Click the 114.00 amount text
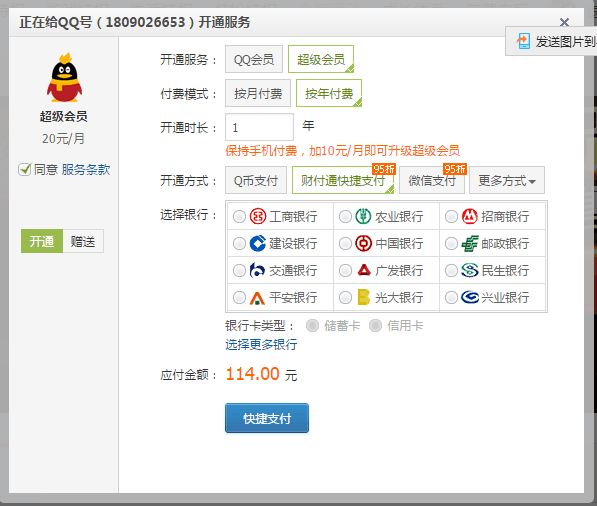This screenshot has width=597, height=506. click(253, 374)
